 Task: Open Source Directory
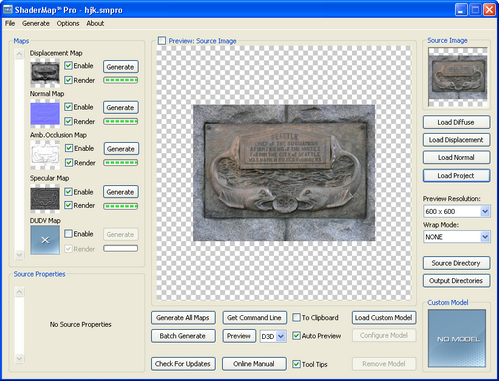pos(456,263)
